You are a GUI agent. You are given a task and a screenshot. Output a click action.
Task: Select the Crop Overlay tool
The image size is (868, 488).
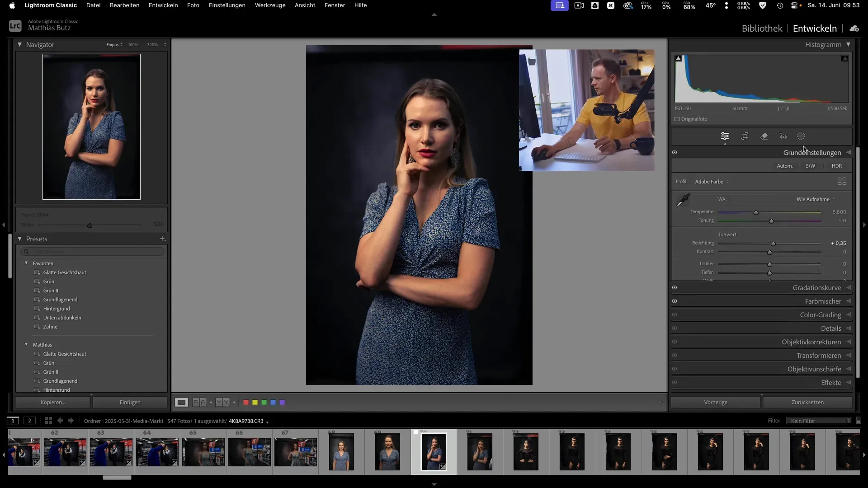click(745, 136)
